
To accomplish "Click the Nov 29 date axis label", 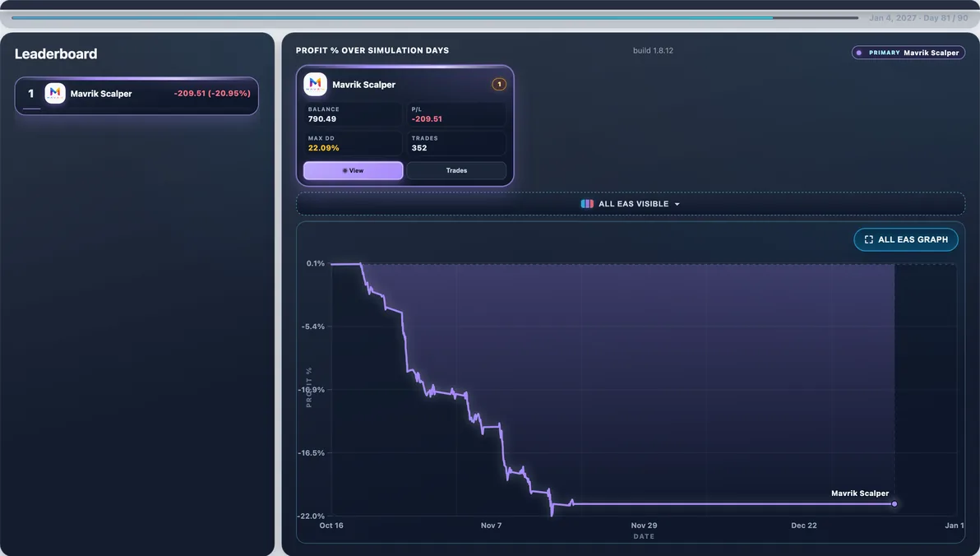I will click(x=644, y=526).
